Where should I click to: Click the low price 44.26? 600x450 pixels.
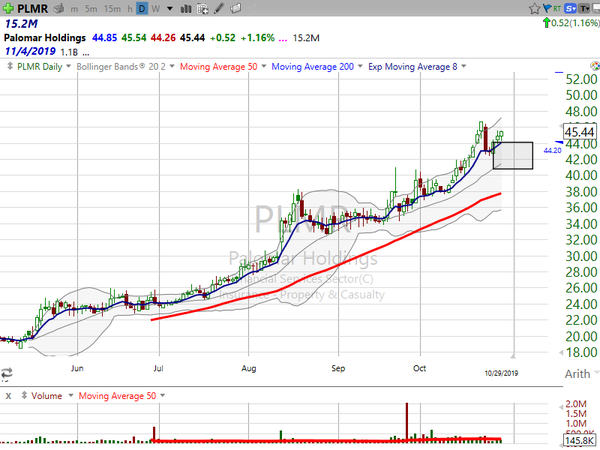[x=163, y=38]
